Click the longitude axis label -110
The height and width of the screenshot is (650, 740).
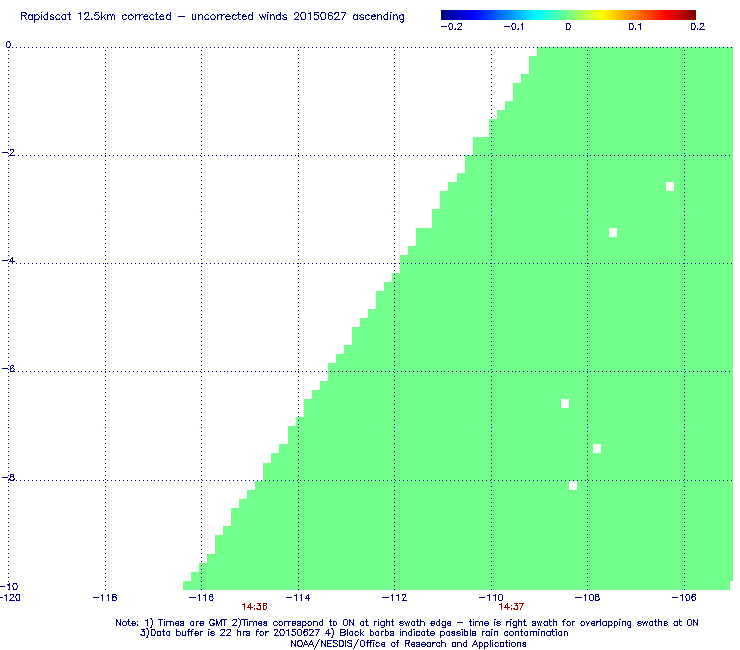(x=491, y=598)
